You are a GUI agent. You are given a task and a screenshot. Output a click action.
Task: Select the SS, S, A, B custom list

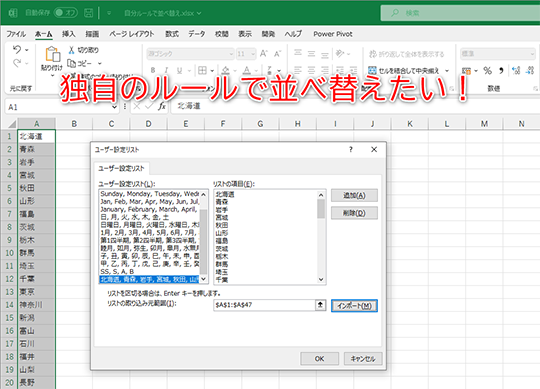(149, 272)
